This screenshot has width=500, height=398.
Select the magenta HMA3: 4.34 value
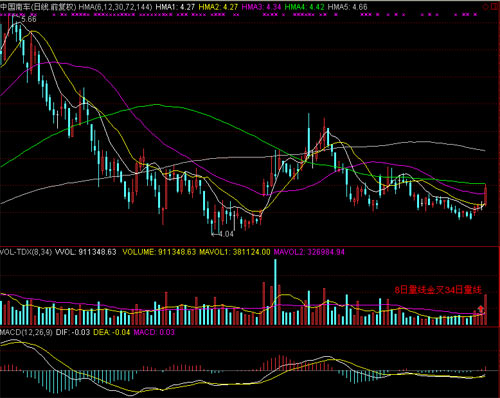[261, 7]
